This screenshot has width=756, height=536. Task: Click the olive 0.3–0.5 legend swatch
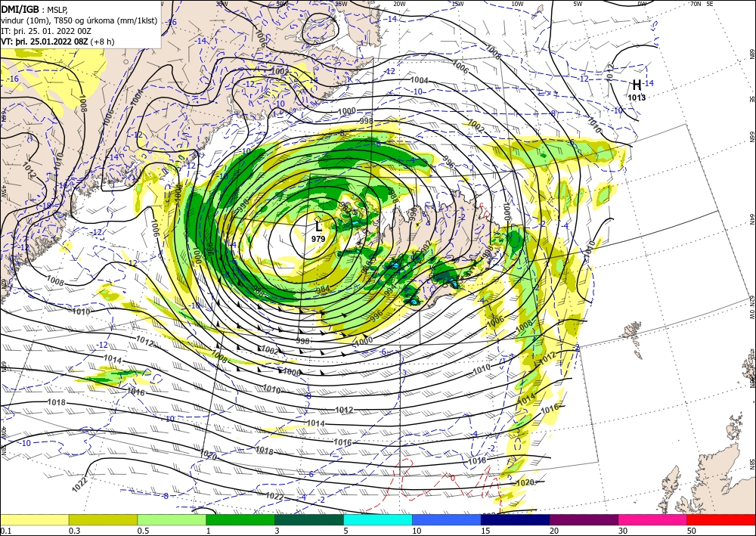point(103,519)
